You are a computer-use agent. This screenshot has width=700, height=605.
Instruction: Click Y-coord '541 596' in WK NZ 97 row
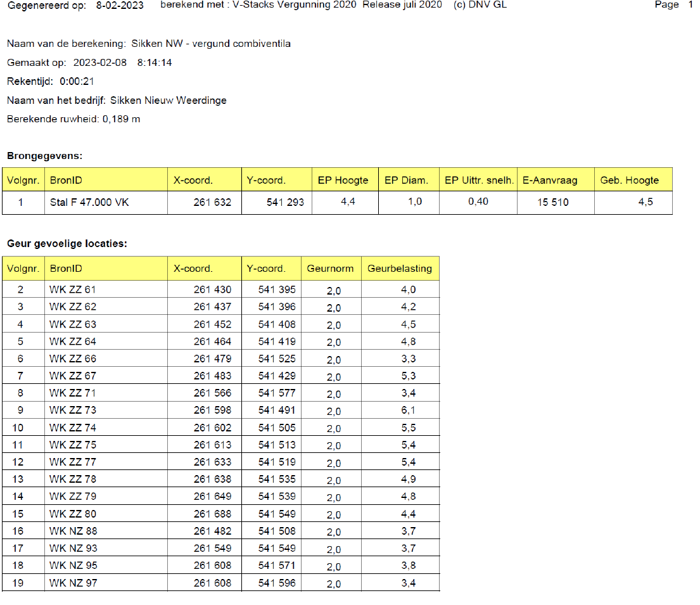(x=277, y=583)
